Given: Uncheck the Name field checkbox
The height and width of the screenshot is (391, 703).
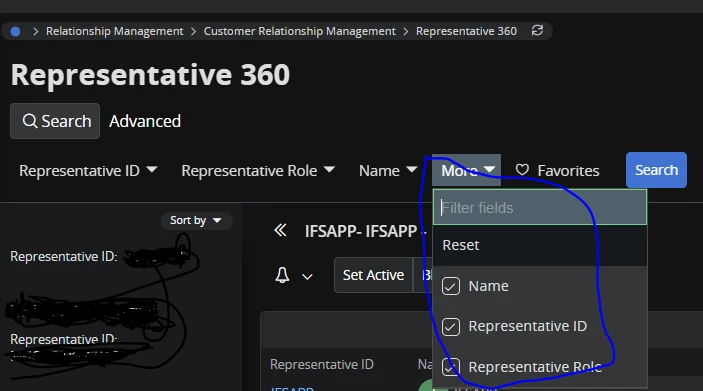Looking at the screenshot, I should [x=451, y=286].
